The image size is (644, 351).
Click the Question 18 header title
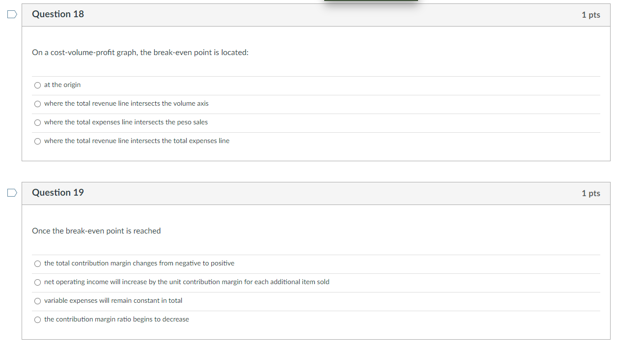[58, 14]
